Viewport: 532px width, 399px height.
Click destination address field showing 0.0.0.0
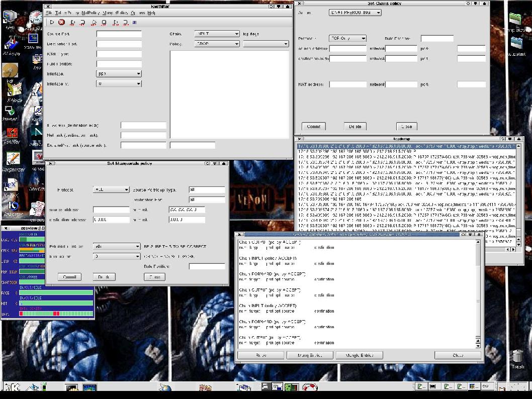111,220
